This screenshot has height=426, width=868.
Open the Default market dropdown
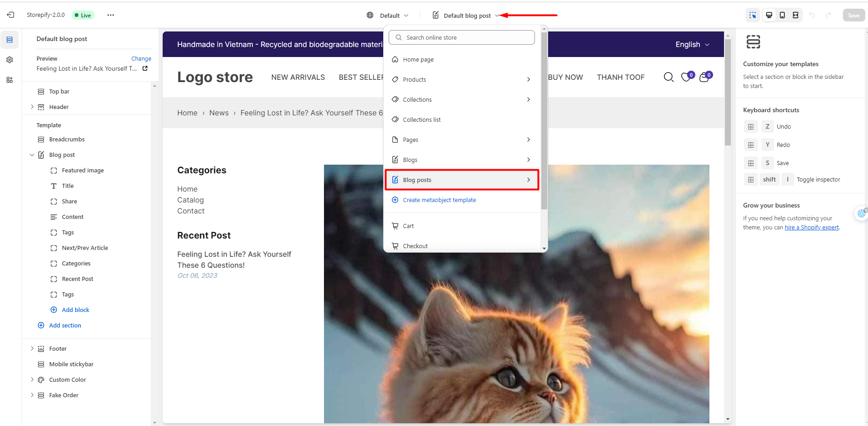point(388,16)
